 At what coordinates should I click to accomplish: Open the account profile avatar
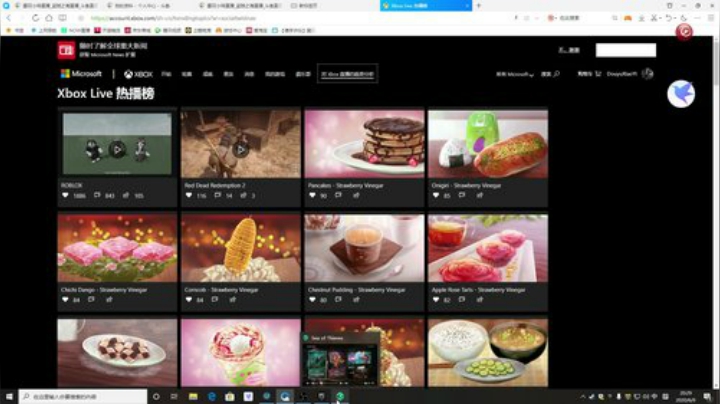pyautogui.click(x=647, y=73)
